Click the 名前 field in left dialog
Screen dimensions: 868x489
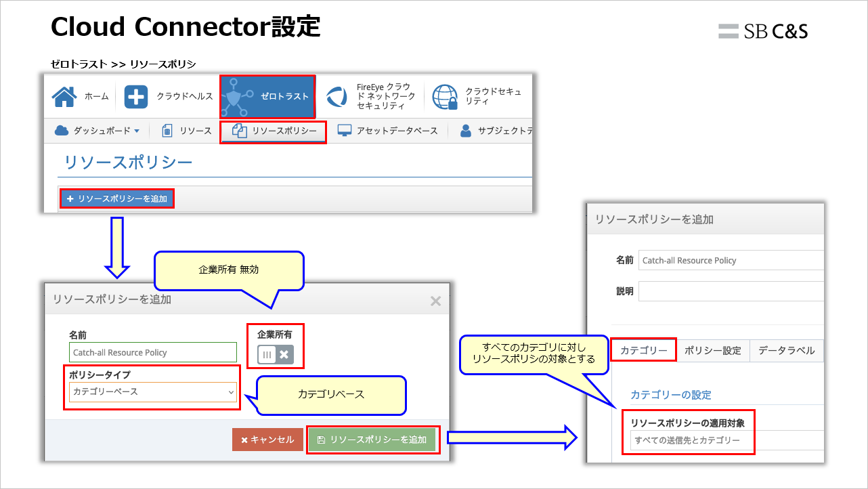(153, 352)
